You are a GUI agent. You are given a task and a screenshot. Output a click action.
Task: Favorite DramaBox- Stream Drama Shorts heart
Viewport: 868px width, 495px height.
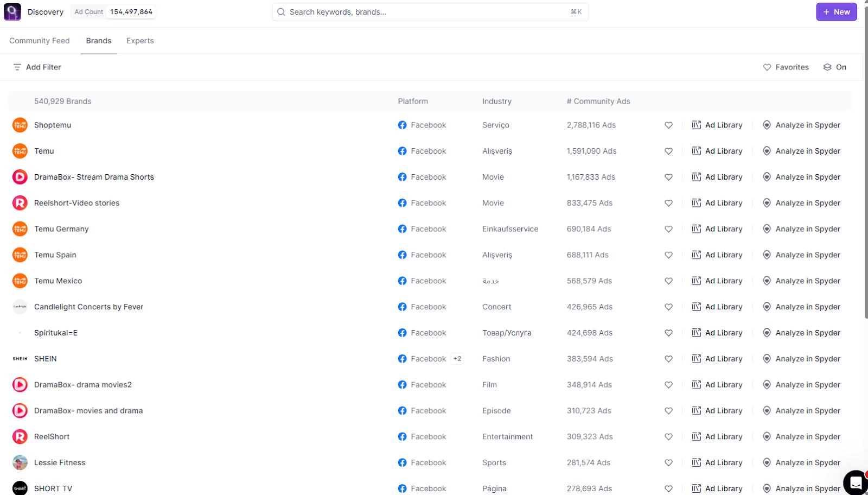point(668,177)
